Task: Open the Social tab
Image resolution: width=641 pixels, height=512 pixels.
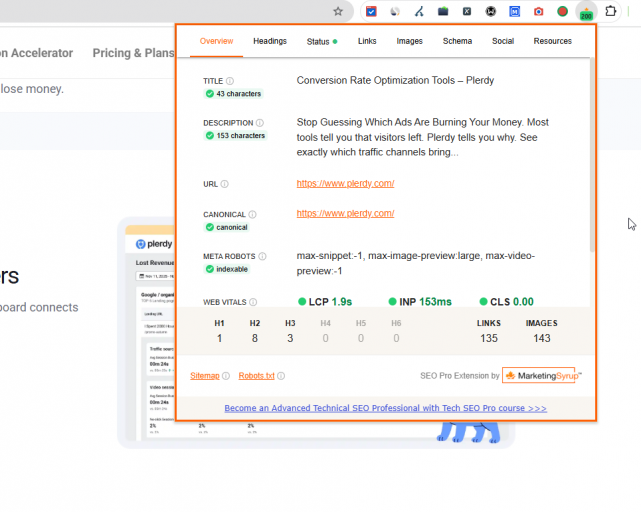Action: (503, 41)
